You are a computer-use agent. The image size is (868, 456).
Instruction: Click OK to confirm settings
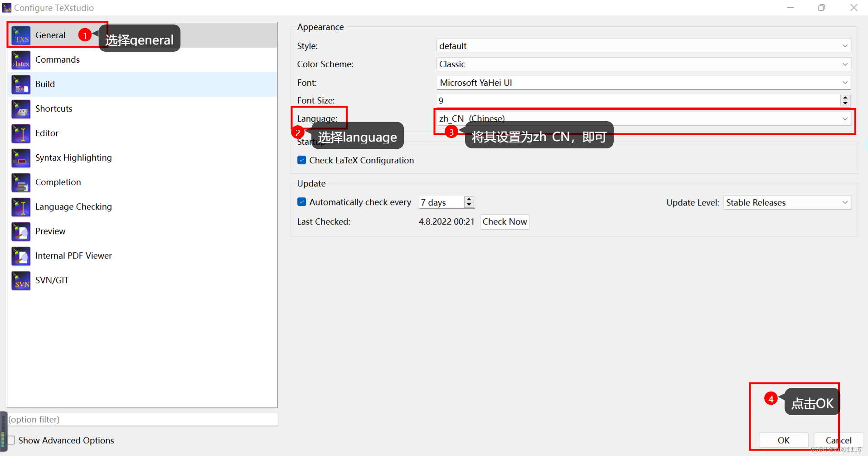pyautogui.click(x=784, y=440)
